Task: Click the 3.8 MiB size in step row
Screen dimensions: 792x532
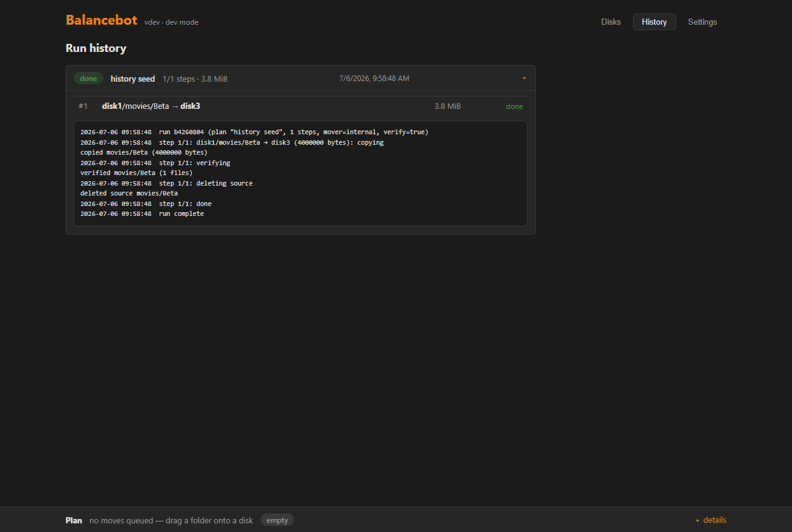Action: coord(447,106)
